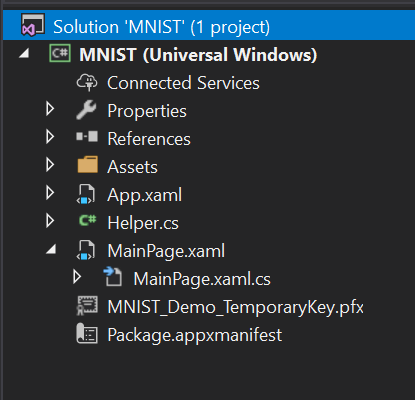This screenshot has height=400, width=415.
Task: Click the Solution 'MNIST' Visual Studio icon
Action: [x=33, y=25]
